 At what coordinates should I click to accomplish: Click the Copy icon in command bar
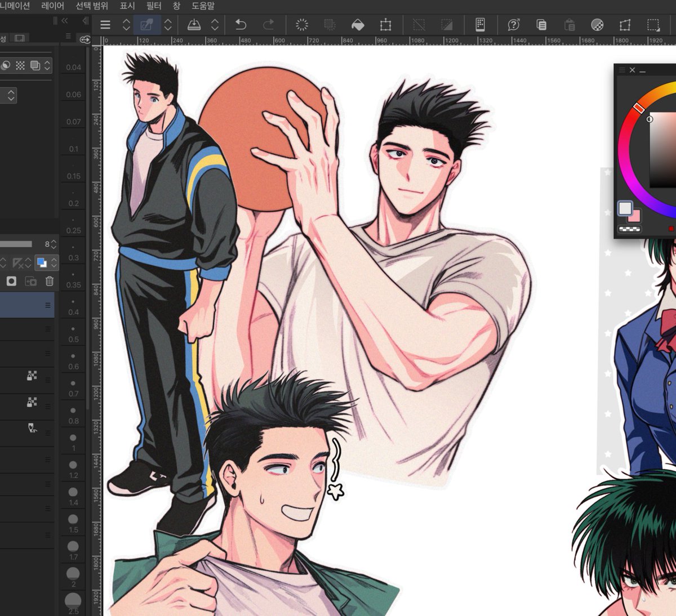click(x=541, y=25)
